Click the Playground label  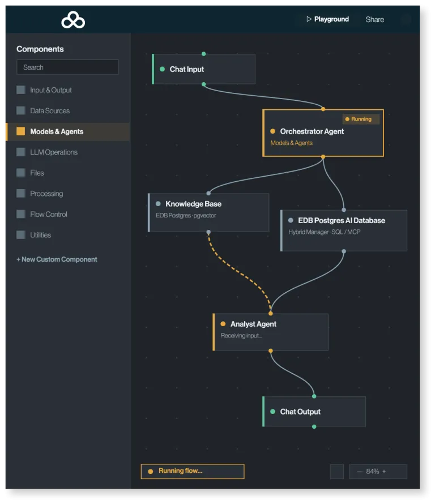coord(331,19)
